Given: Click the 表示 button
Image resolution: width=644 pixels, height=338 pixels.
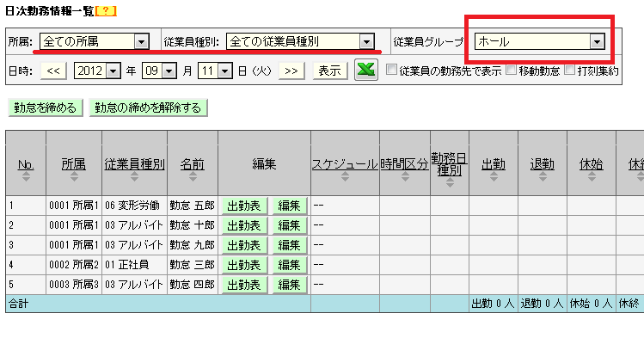Looking at the screenshot, I should point(330,71).
